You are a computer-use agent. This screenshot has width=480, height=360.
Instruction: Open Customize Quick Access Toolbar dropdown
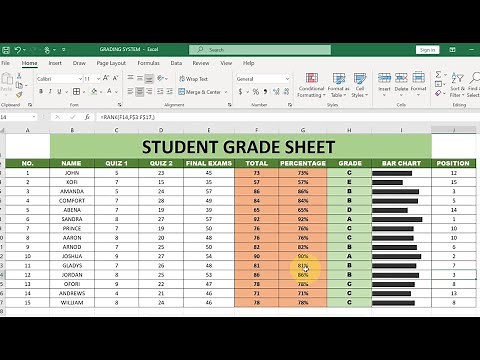(x=63, y=50)
